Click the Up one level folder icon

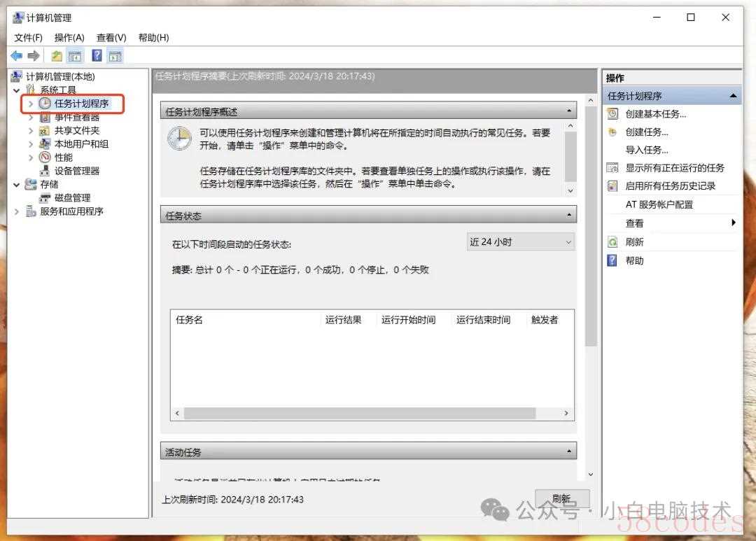(x=57, y=56)
